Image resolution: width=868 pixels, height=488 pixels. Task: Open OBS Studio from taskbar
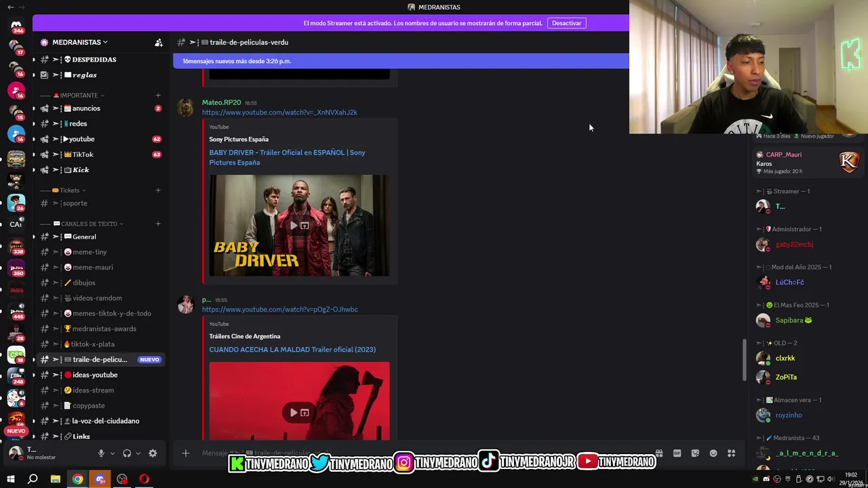[x=122, y=479]
